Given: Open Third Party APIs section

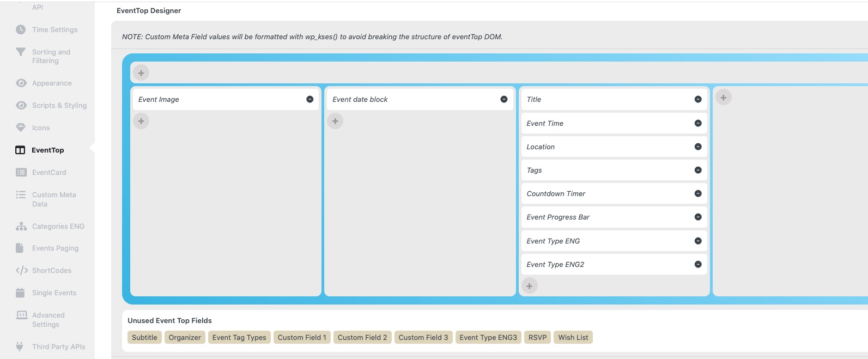Looking at the screenshot, I should coord(58,346).
